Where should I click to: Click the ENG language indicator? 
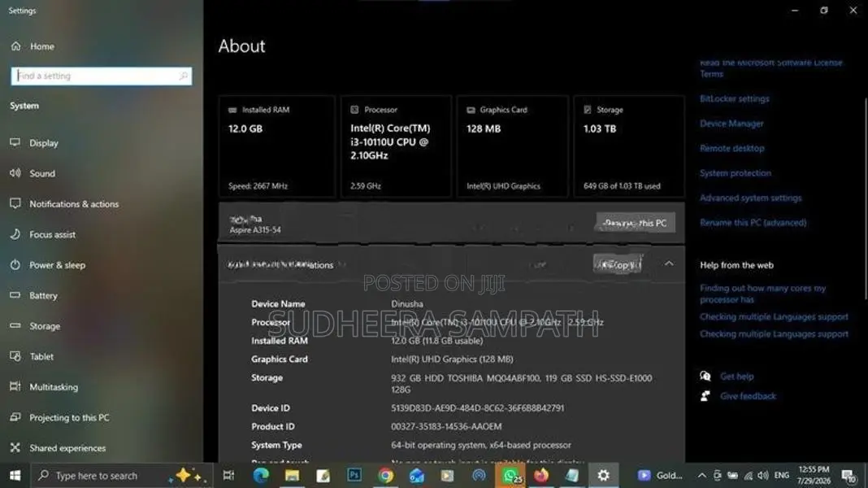pos(782,475)
